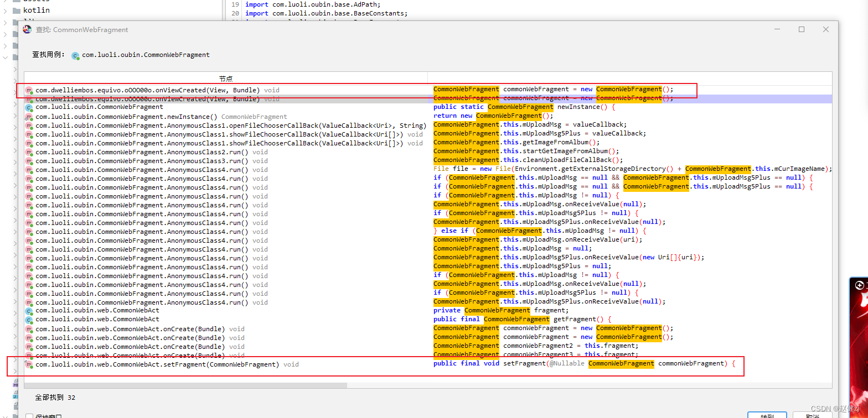Select code line starting 'File file = new File('
Viewport: 868px width, 418px height.
[x=633, y=169]
